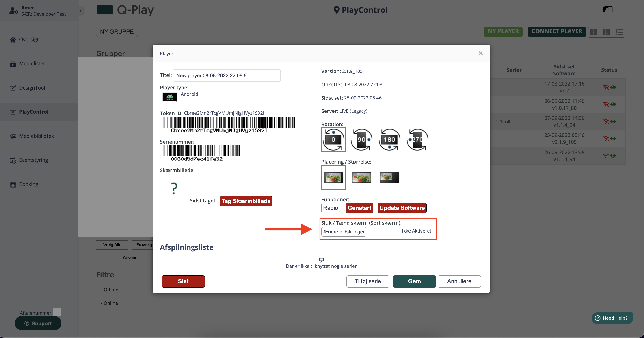
Task: Open PlayControl navigation item
Action: coord(34,111)
